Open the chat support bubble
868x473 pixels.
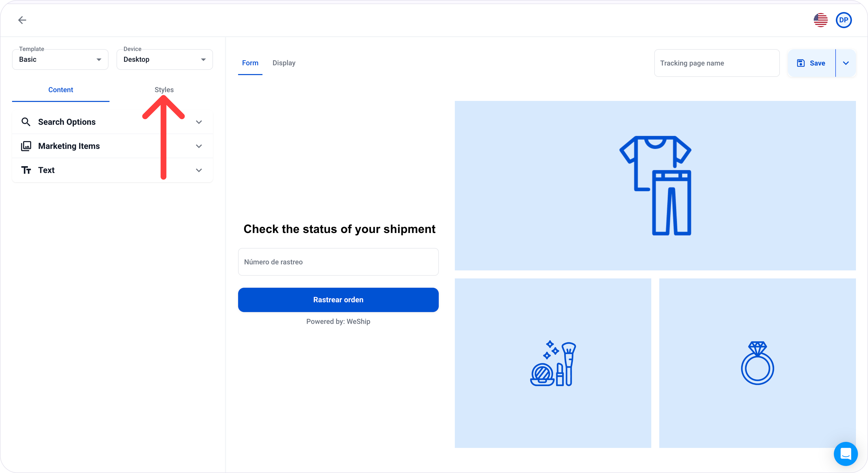tap(846, 454)
